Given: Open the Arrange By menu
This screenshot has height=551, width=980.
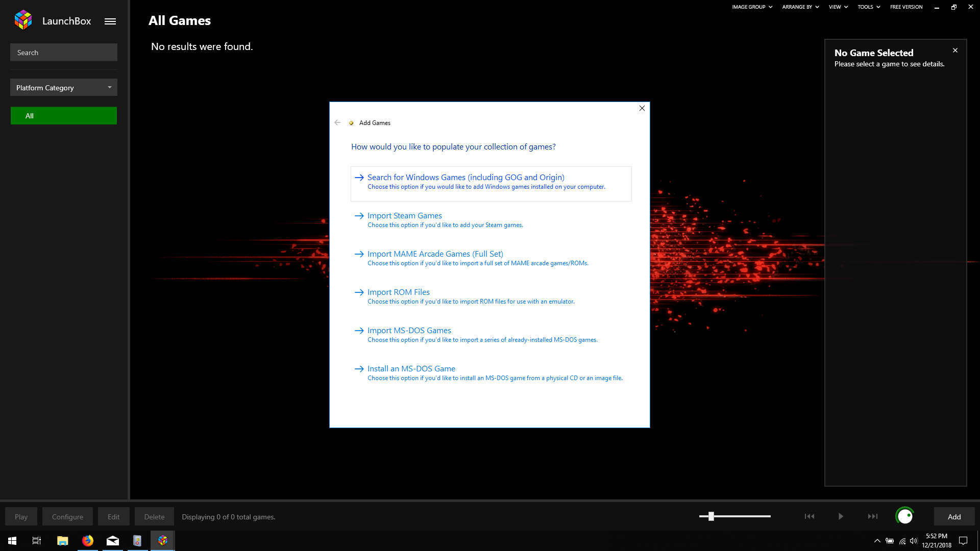Looking at the screenshot, I should point(800,7).
